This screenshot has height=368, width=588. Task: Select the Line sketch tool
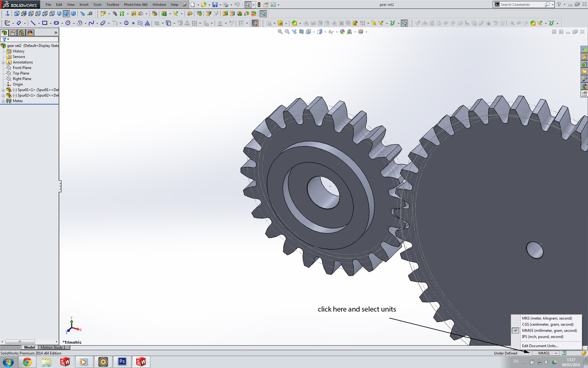point(33,23)
